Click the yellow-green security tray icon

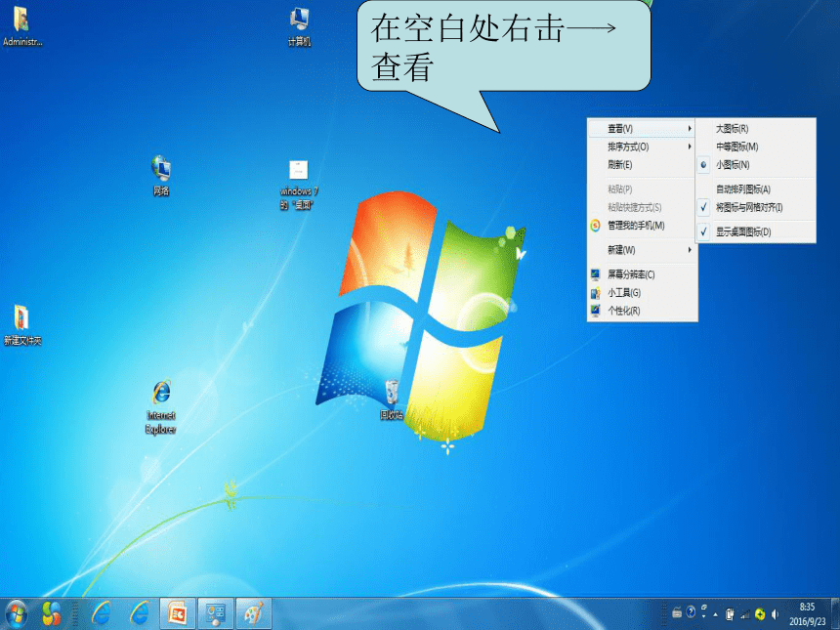point(760,614)
